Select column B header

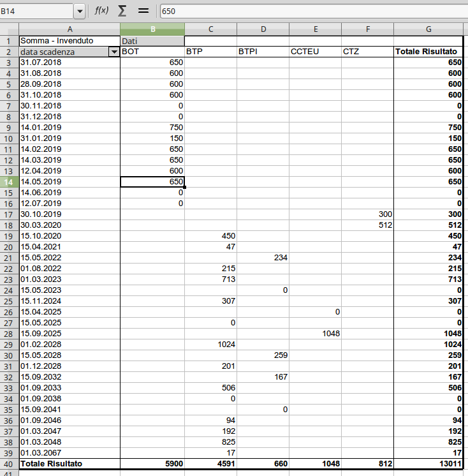152,29
